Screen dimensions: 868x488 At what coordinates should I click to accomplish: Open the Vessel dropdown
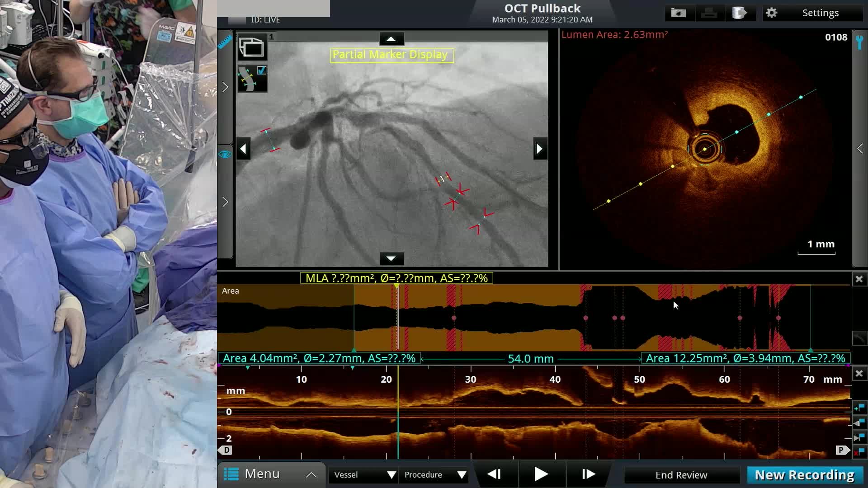364,475
